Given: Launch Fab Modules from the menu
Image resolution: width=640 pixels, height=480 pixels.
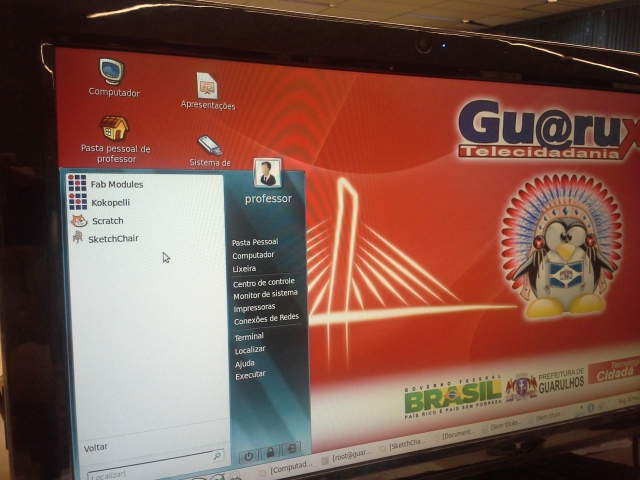Looking at the screenshot, I should [x=106, y=184].
